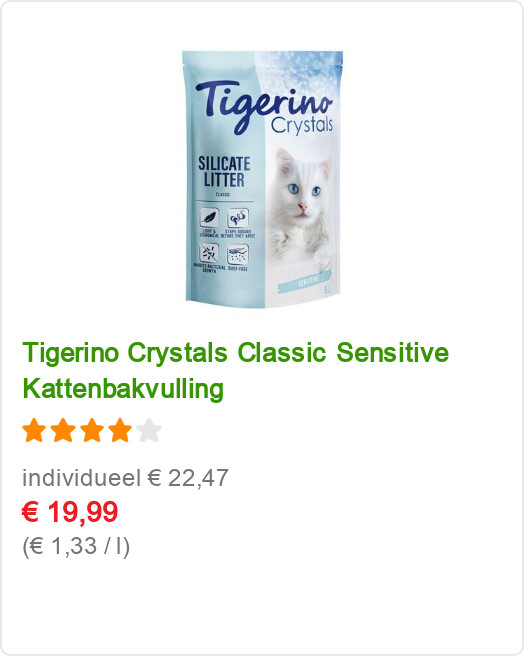Viewport: 524px width, 656px height.
Task: Click the stops odours icon on package
Action: 238,218
